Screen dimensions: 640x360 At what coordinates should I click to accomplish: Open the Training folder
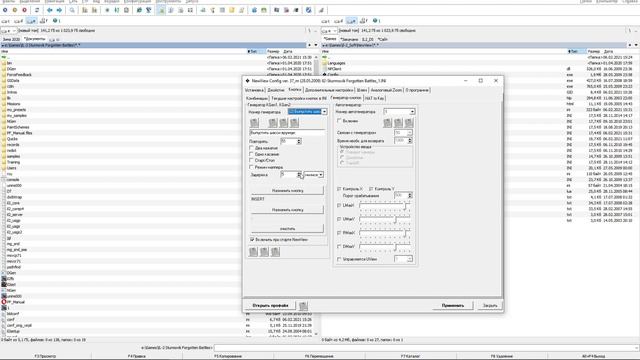click(x=13, y=162)
